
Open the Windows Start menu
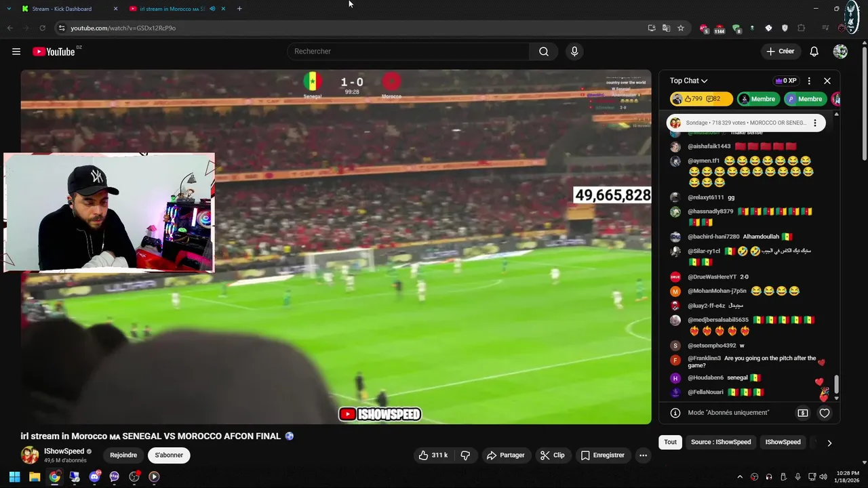[14, 476]
